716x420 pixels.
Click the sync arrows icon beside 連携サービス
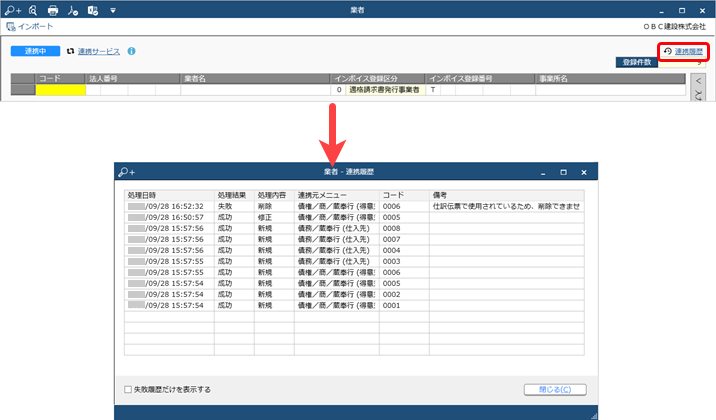pyautogui.click(x=70, y=51)
